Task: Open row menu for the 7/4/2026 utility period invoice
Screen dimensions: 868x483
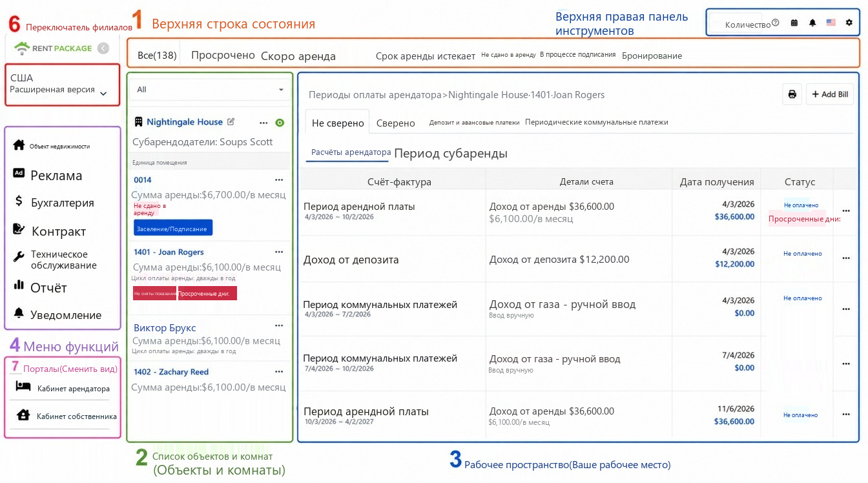Action: click(x=846, y=364)
